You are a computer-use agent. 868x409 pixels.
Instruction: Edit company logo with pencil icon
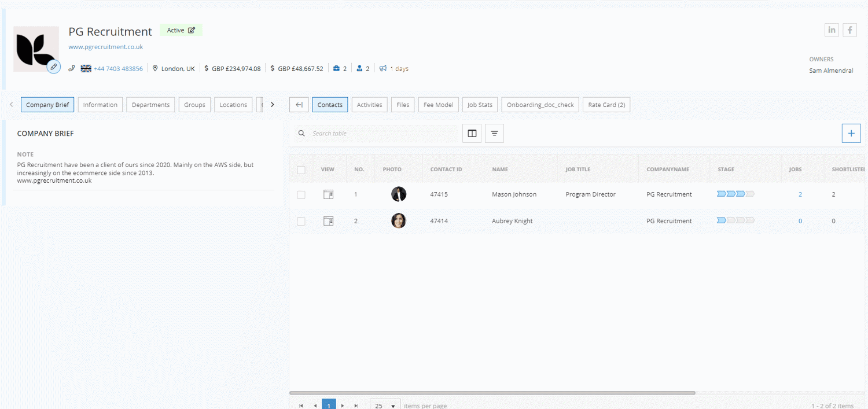53,67
